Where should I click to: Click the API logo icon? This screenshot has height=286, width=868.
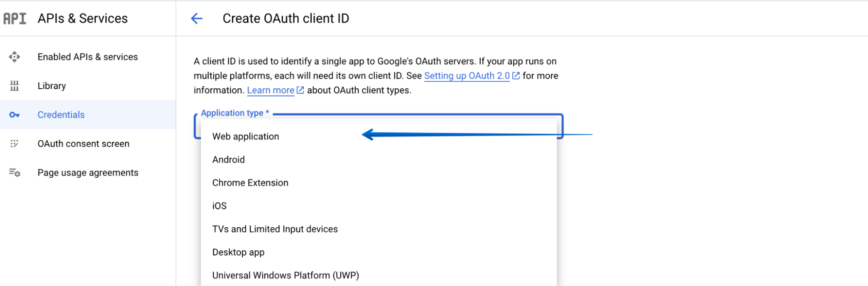[15, 18]
